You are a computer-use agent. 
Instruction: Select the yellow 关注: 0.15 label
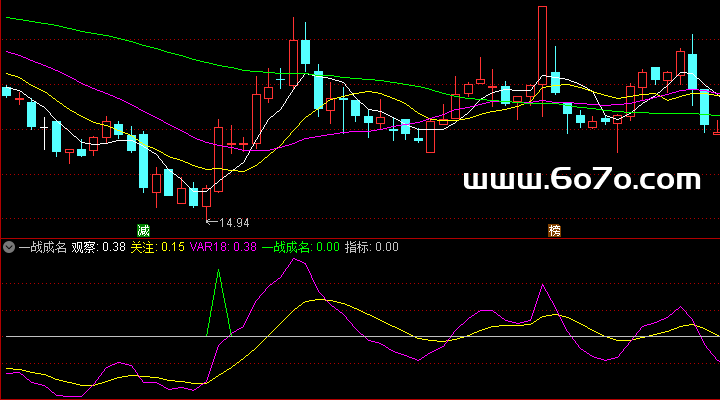click(158, 247)
